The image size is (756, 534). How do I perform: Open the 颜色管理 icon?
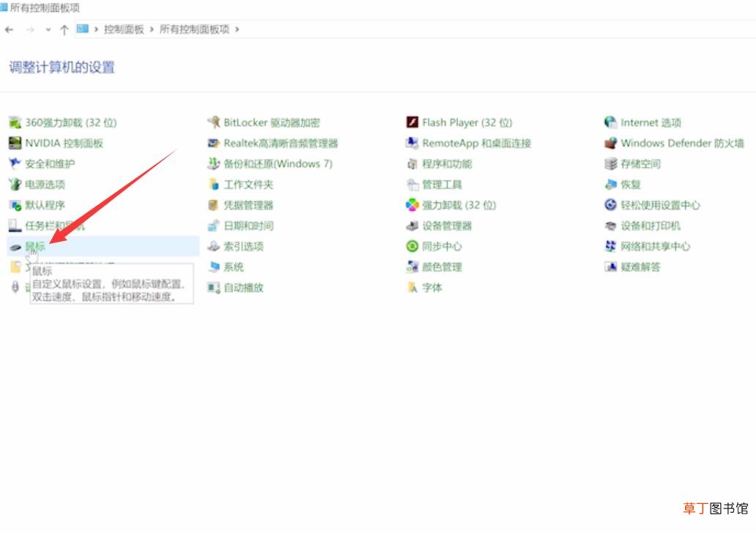pos(412,267)
